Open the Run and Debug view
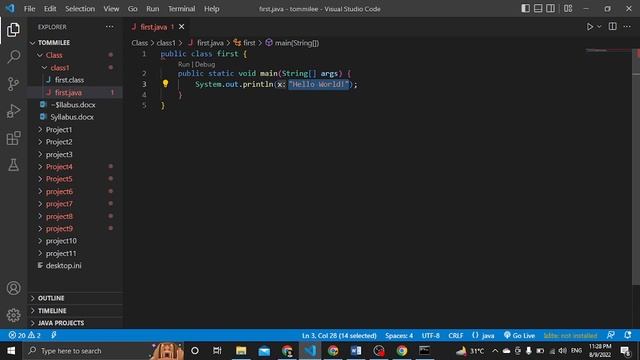 point(13,111)
